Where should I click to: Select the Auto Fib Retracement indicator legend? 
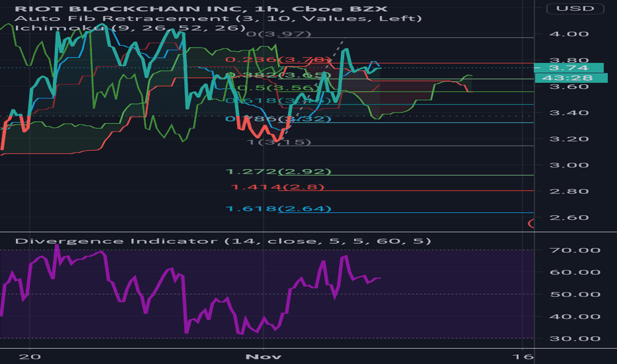coord(218,19)
